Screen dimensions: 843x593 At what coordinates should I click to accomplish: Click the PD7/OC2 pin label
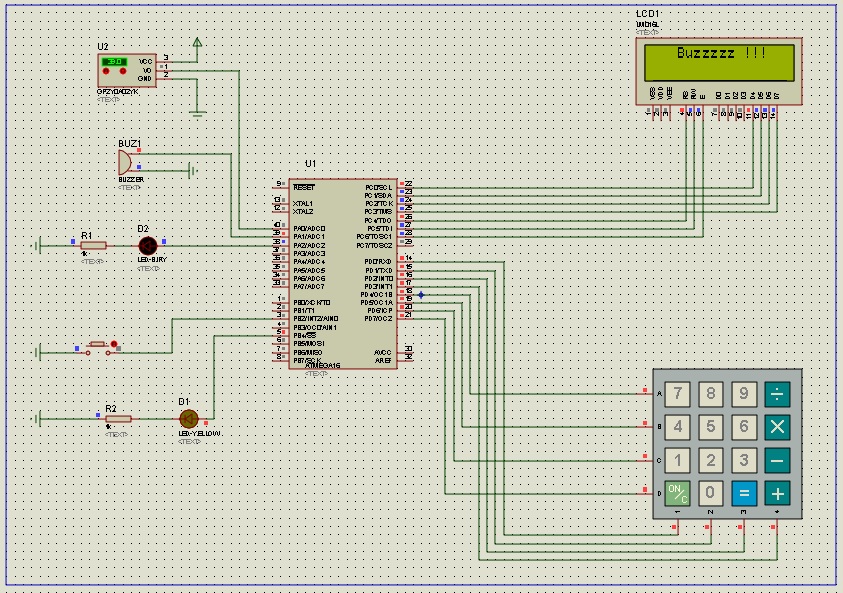coord(378,319)
